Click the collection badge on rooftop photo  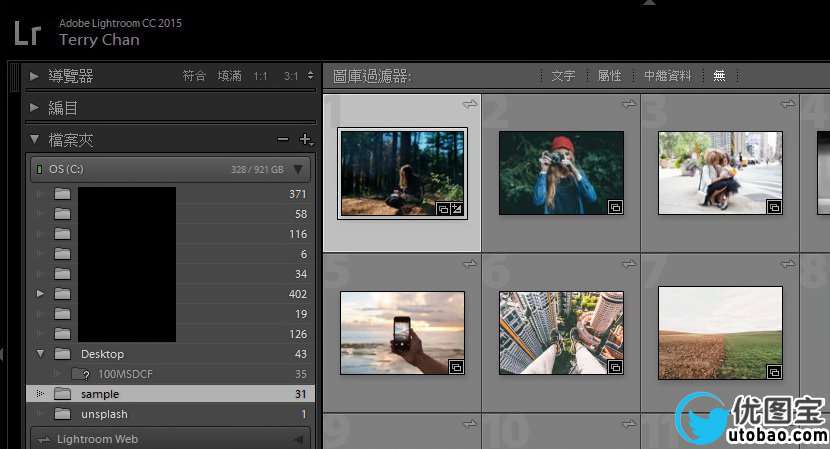click(x=615, y=367)
